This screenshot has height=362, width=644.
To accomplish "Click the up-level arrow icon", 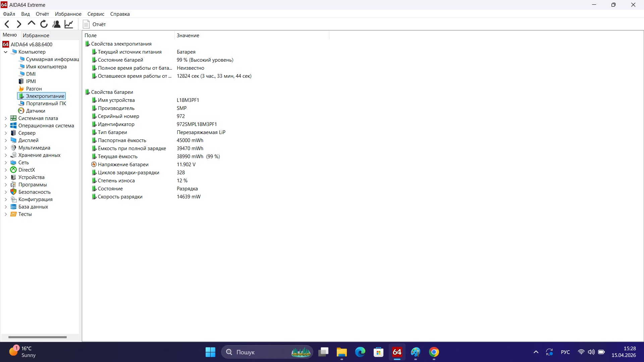I will coord(31,24).
